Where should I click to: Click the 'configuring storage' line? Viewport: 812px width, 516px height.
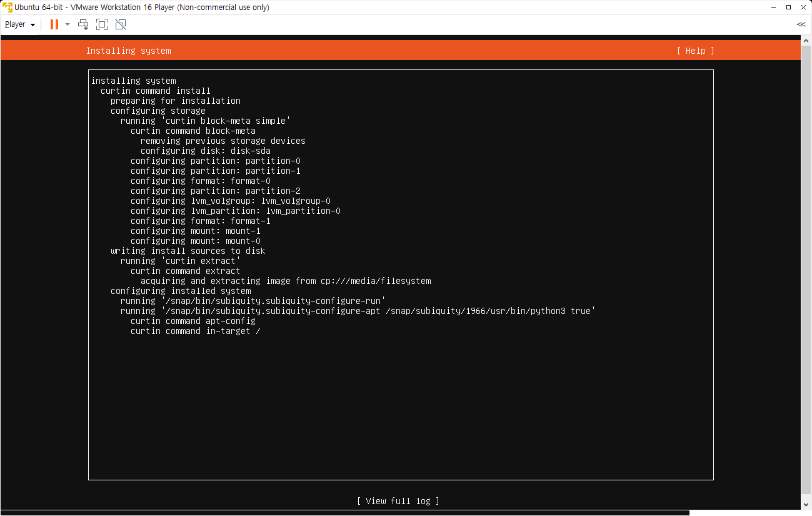pos(158,111)
